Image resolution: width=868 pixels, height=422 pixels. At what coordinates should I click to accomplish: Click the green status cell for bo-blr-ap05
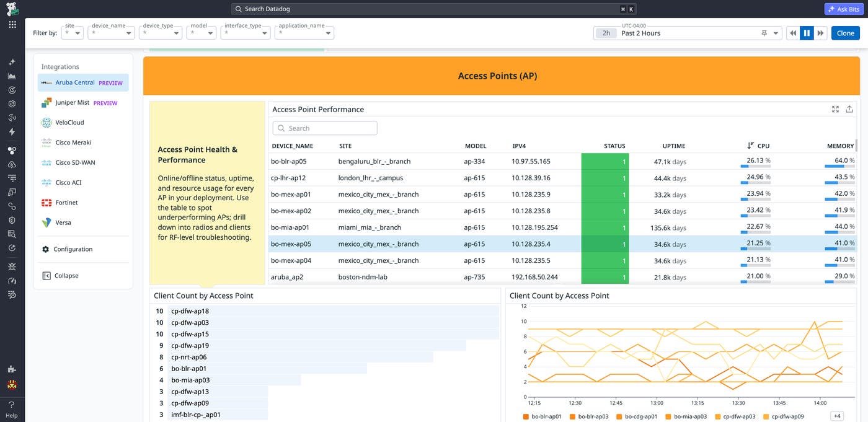pos(605,161)
